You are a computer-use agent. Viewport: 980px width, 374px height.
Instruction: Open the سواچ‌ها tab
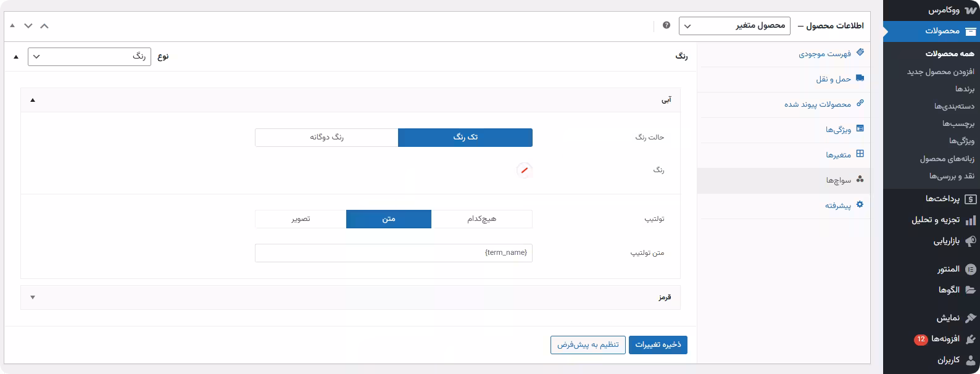[784, 180]
